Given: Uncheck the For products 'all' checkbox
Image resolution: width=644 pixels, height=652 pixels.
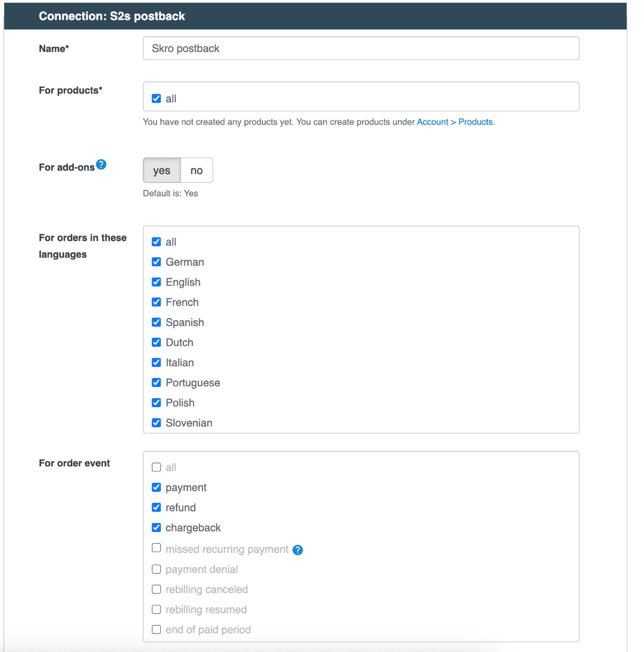Looking at the screenshot, I should [156, 98].
